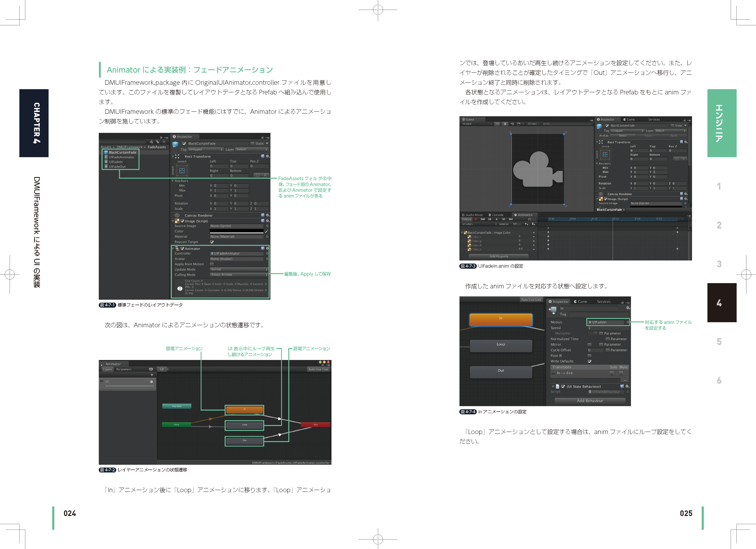Select the UIFadeOut asset in FadeAssets
The height and width of the screenshot is (549, 756).
click(x=117, y=166)
